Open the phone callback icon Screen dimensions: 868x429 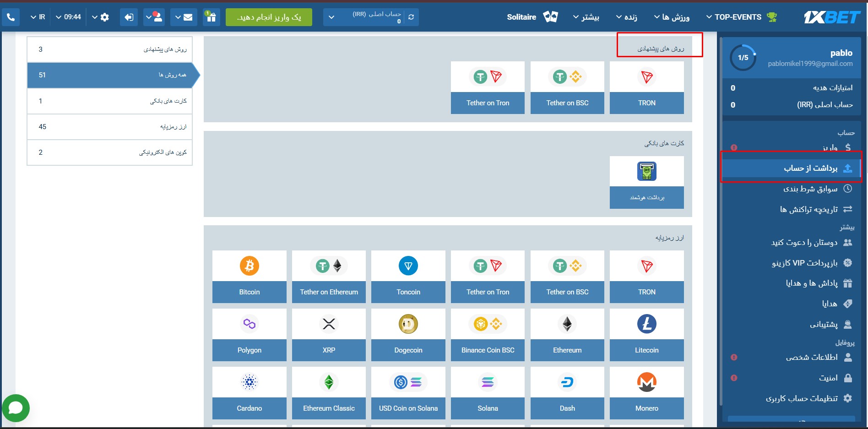[11, 17]
